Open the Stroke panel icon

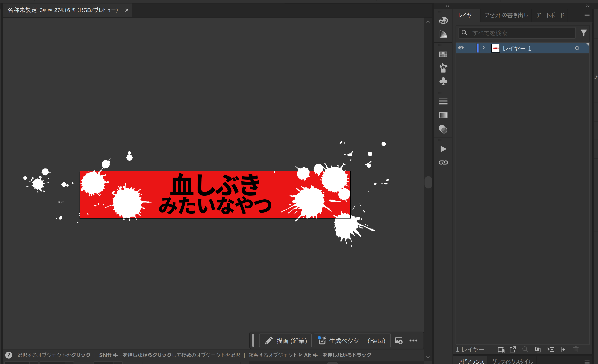click(x=443, y=102)
